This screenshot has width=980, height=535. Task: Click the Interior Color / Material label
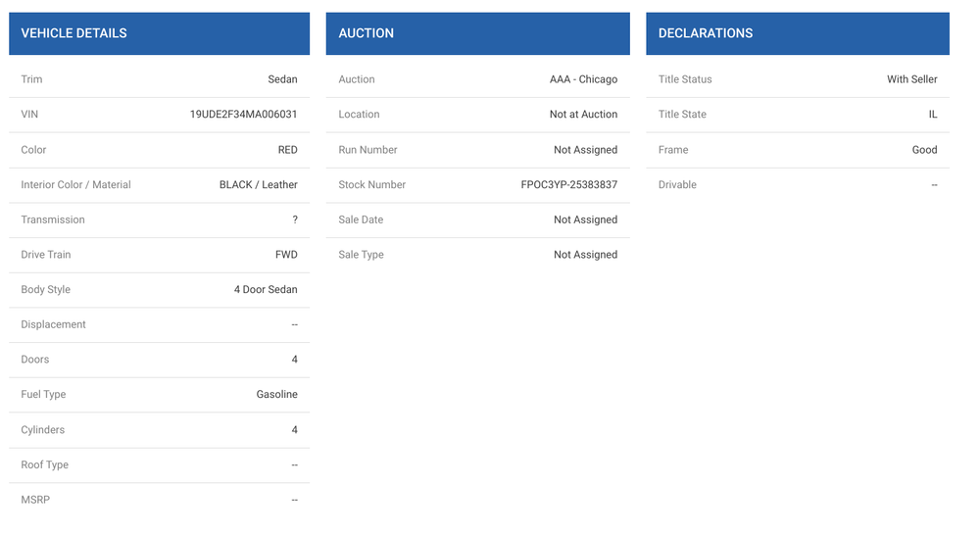(75, 185)
